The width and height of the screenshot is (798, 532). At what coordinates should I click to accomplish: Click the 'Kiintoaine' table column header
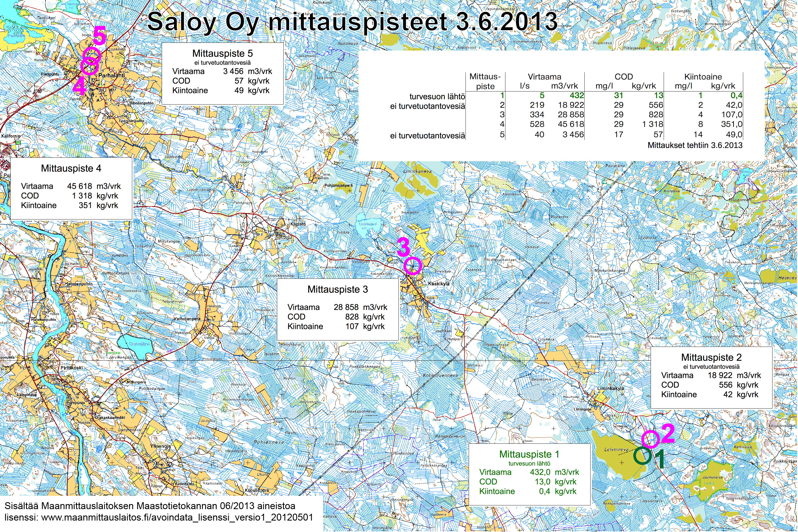tap(703, 77)
